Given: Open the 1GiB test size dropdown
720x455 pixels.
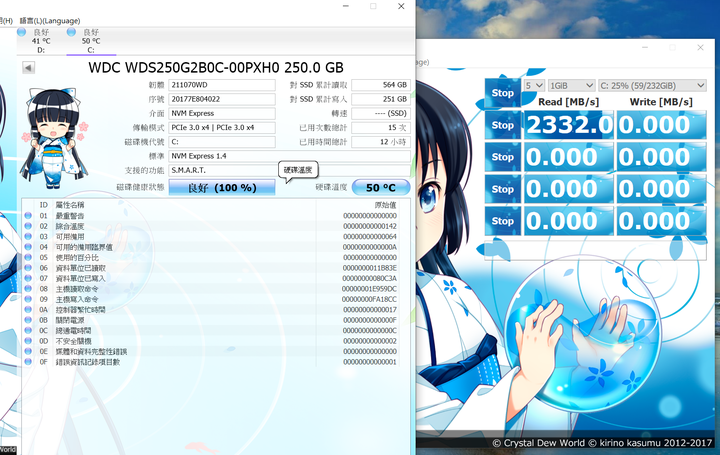Looking at the screenshot, I should (571, 85).
